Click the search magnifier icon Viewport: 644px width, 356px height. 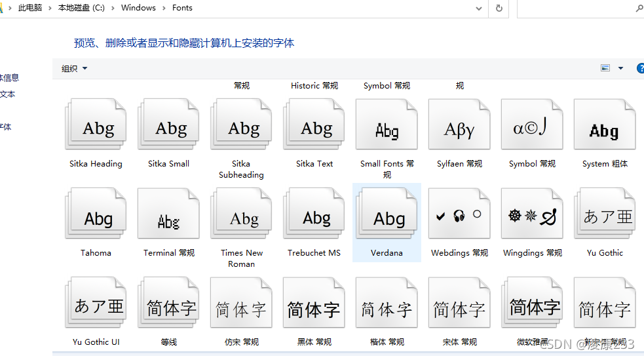[x=640, y=9]
